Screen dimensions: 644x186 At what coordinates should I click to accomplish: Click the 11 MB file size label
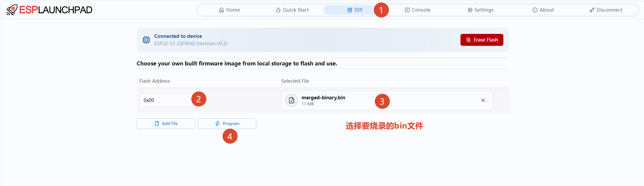pyautogui.click(x=308, y=104)
